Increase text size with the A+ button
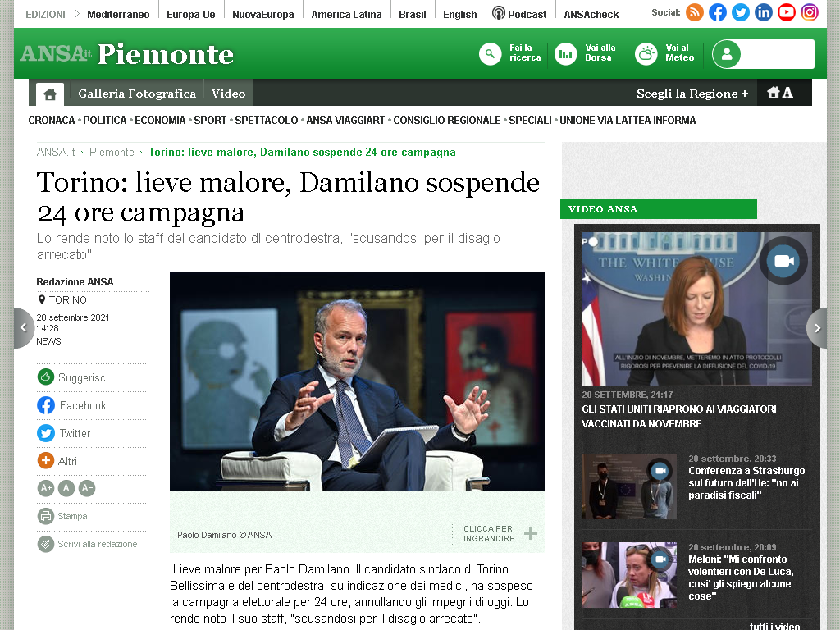 tap(46, 488)
